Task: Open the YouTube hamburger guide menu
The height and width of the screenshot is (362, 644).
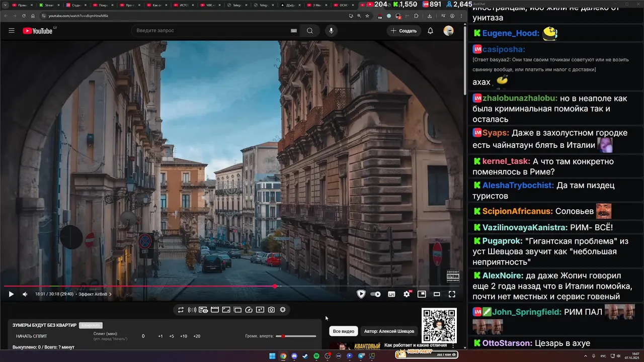Action: point(12,31)
